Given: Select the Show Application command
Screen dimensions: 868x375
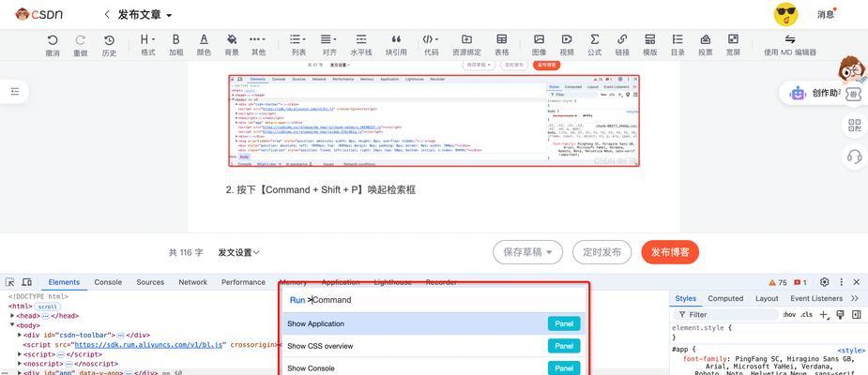Looking at the screenshot, I should (x=434, y=323).
